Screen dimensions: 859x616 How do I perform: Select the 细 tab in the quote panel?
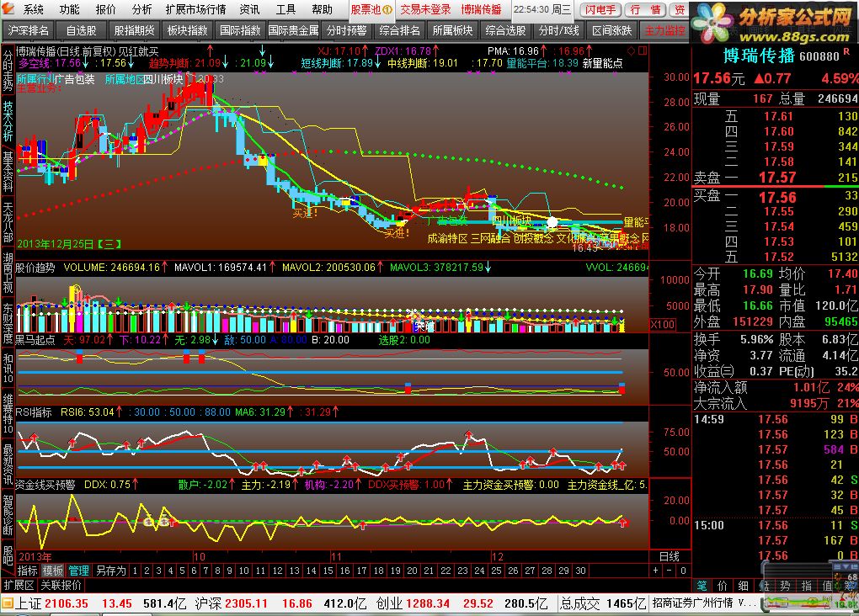pyautogui.click(x=744, y=586)
